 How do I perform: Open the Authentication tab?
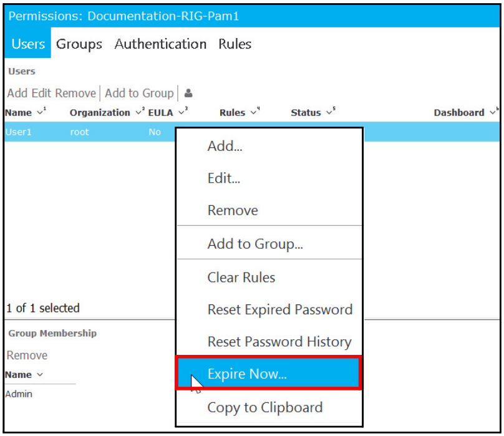coord(160,44)
